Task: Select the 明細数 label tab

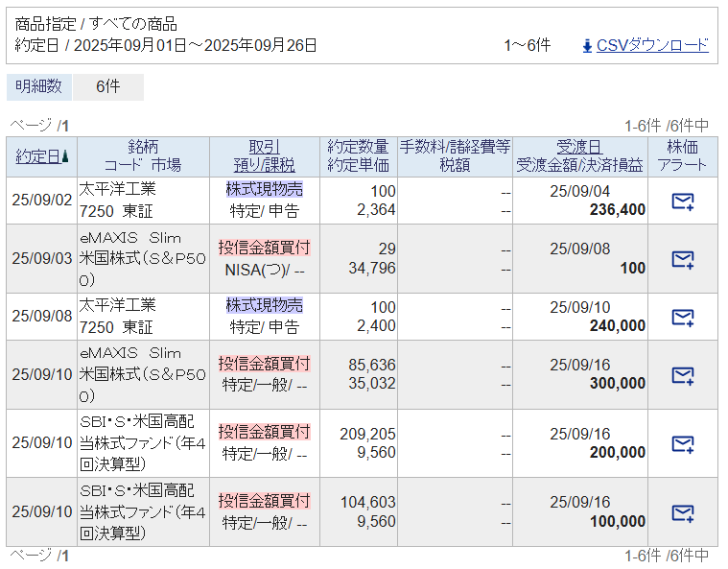Action: coord(38,86)
